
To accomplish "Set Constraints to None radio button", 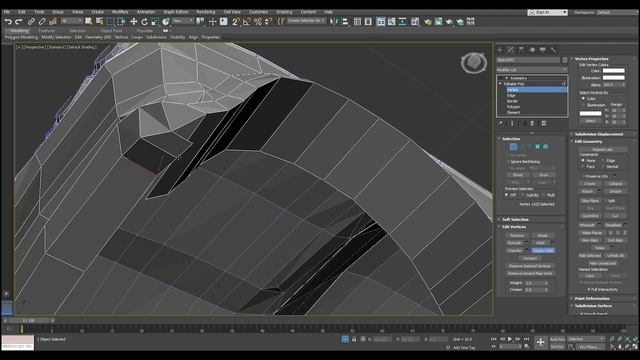I will tap(583, 160).
